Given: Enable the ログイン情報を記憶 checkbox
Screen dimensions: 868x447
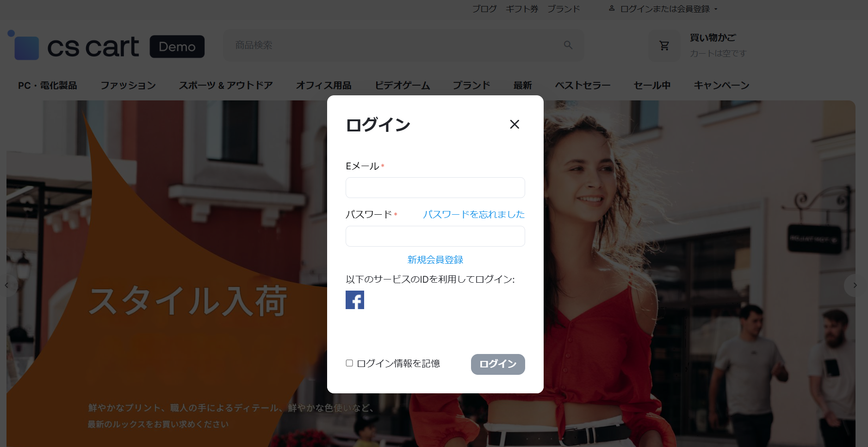Looking at the screenshot, I should (x=349, y=363).
